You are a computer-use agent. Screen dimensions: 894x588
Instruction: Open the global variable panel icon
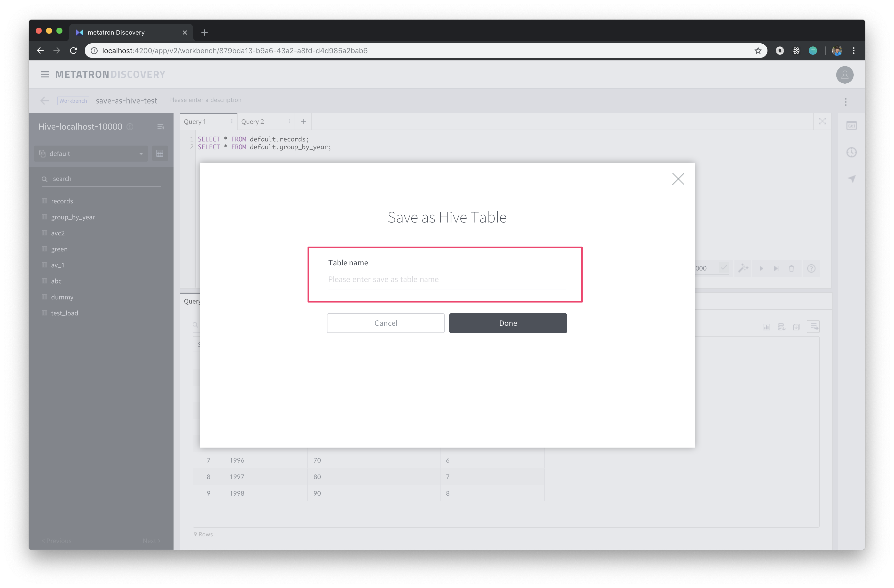coord(851,126)
